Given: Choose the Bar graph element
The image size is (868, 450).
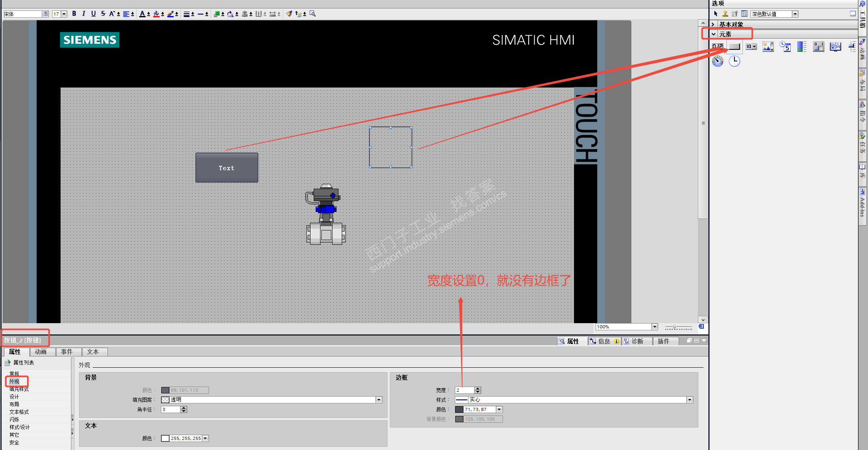Looking at the screenshot, I should pos(801,47).
